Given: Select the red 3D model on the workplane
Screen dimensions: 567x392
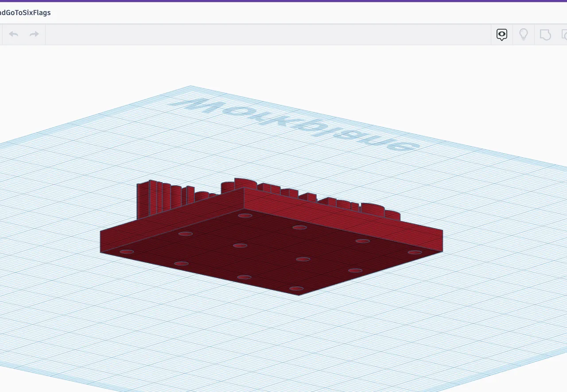Looking at the screenshot, I should (x=271, y=236).
